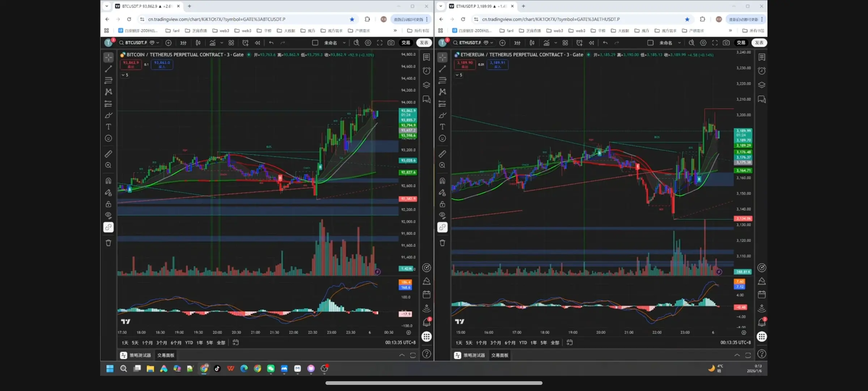Click the white 发表 publish button in BTC window
The image size is (868, 391).
(x=424, y=43)
